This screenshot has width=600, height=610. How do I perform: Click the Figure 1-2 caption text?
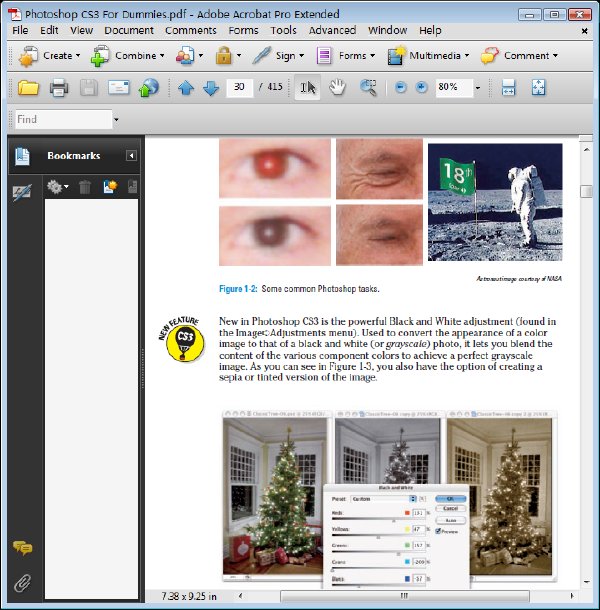[299, 289]
